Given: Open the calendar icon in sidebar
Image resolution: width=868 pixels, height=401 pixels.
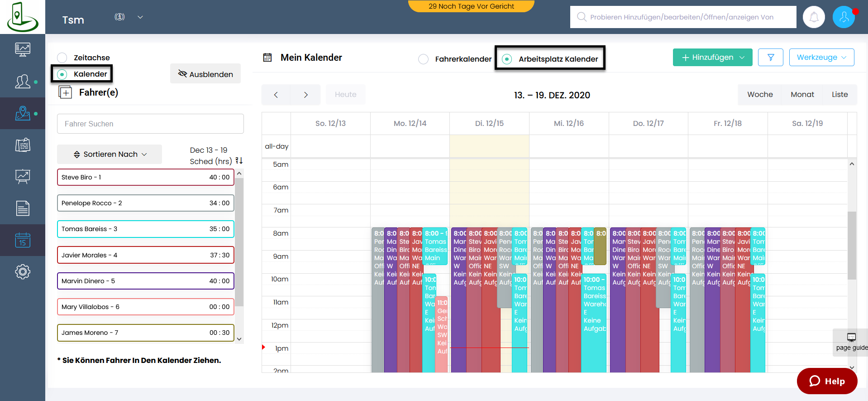Looking at the screenshot, I should click(23, 240).
